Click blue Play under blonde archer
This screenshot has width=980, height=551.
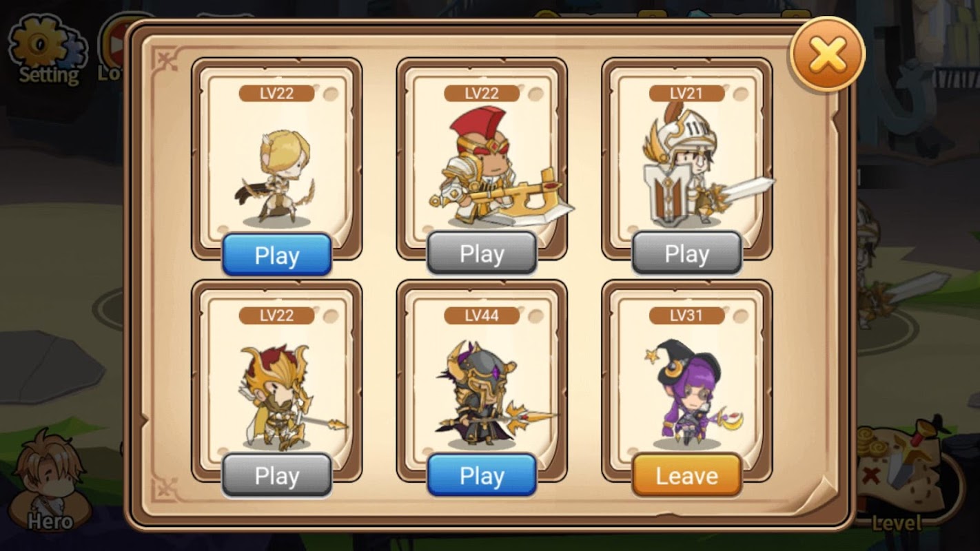coord(277,255)
